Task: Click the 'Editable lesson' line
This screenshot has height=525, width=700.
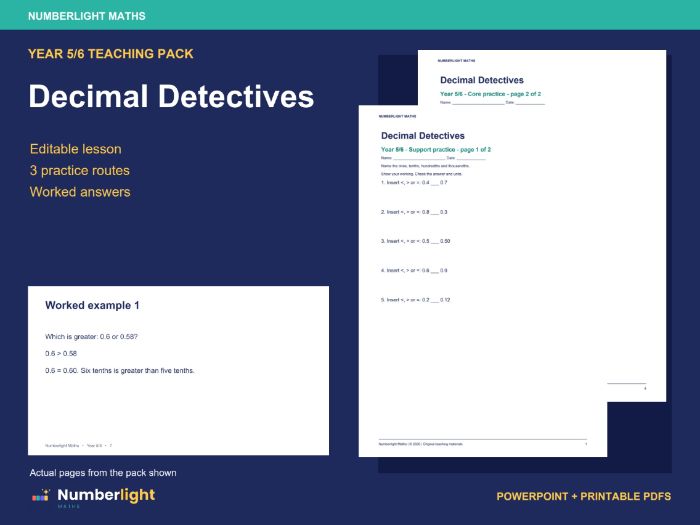Action: coord(75,149)
